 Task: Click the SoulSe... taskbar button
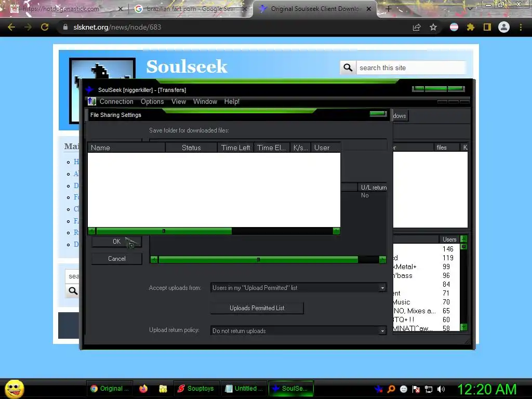[291, 389]
